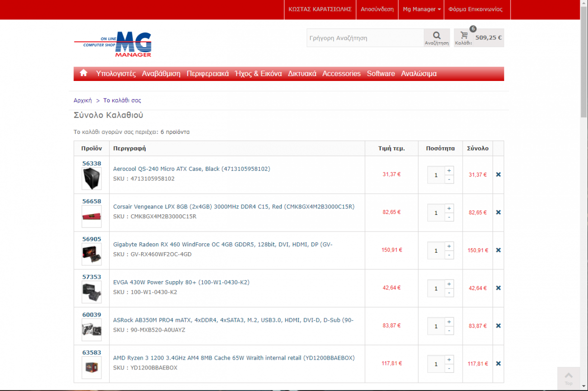Decrease quantity of EVGA 430W Power Supply

449,292
